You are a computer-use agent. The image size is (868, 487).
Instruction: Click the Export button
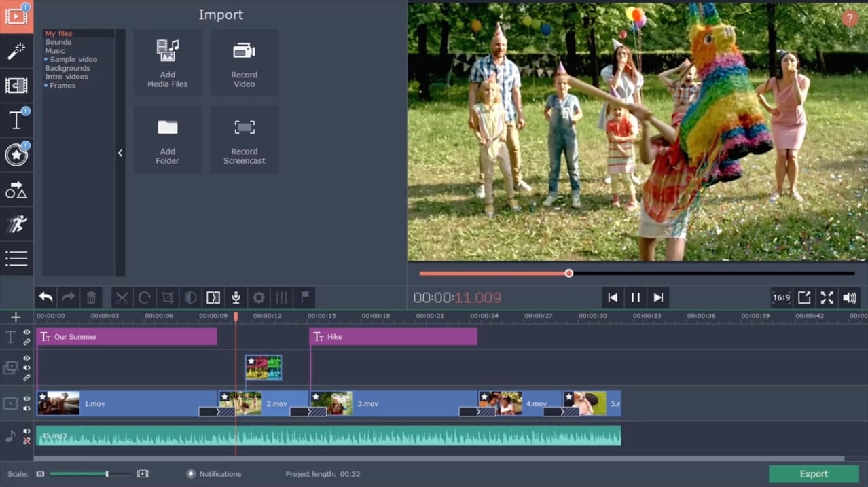[813, 473]
